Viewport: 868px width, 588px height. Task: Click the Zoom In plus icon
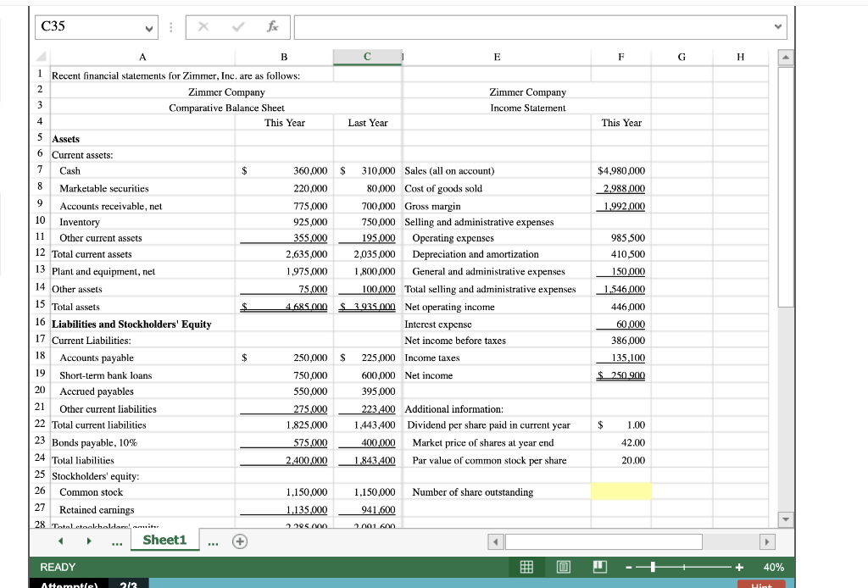coord(740,567)
